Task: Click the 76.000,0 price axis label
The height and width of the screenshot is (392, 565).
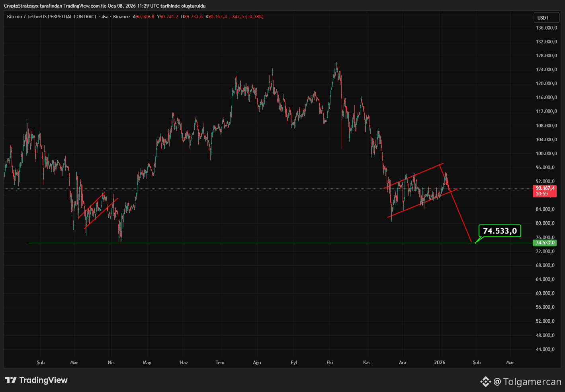Action: point(545,238)
